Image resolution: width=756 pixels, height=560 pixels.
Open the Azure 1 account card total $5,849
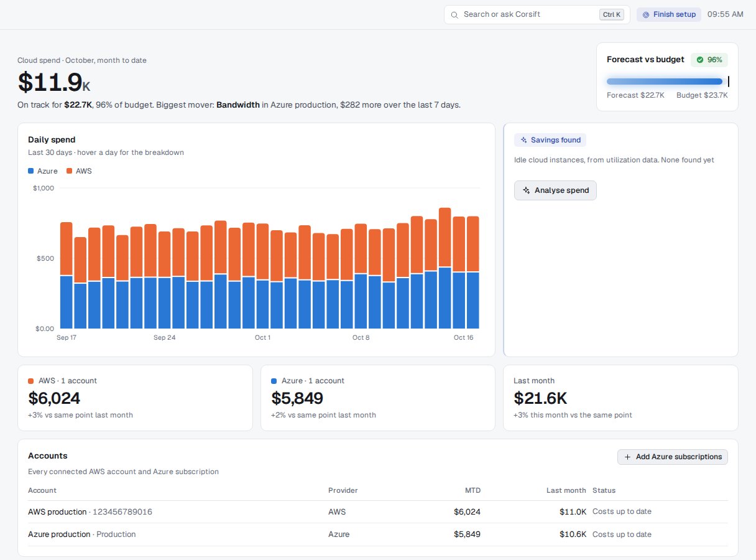(x=297, y=398)
